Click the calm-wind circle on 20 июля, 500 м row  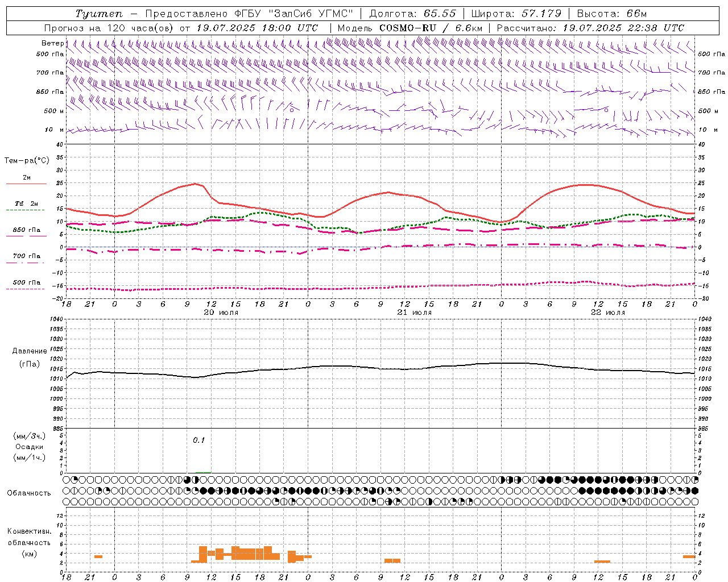pyautogui.click(x=292, y=111)
